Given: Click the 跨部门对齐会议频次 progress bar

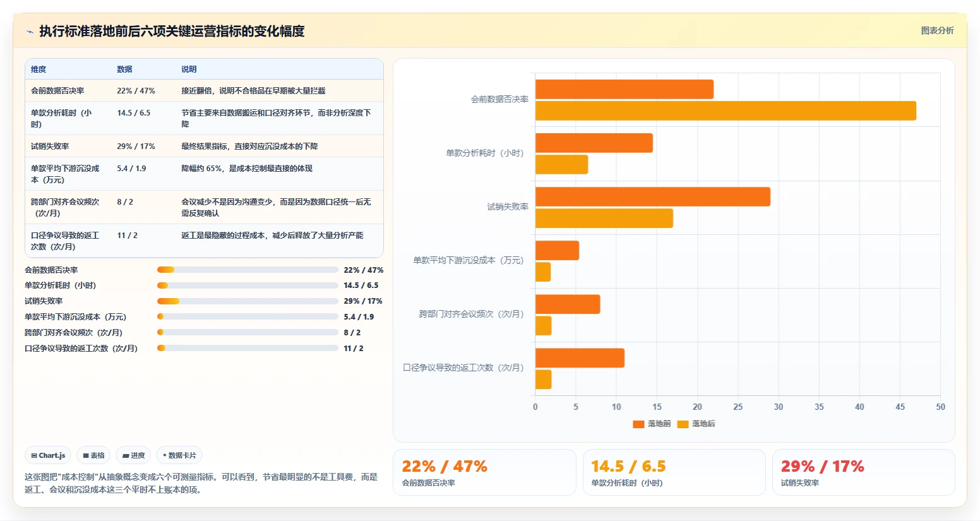Looking at the screenshot, I should pyautogui.click(x=248, y=332).
